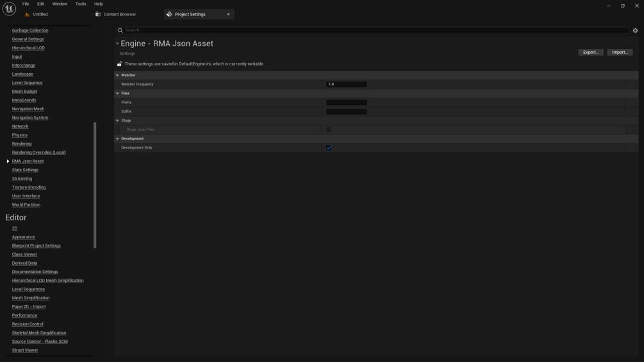
Task: Click the Unreal Engine logo icon
Action: pyautogui.click(x=9, y=8)
